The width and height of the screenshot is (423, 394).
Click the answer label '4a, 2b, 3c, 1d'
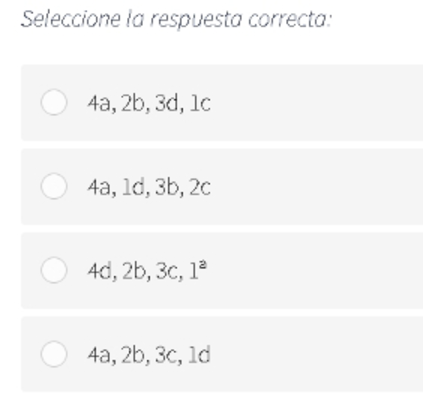point(149,355)
